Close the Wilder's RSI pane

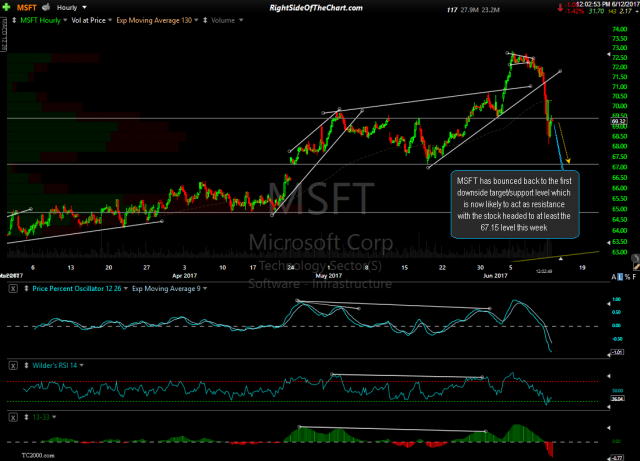(x=13, y=365)
